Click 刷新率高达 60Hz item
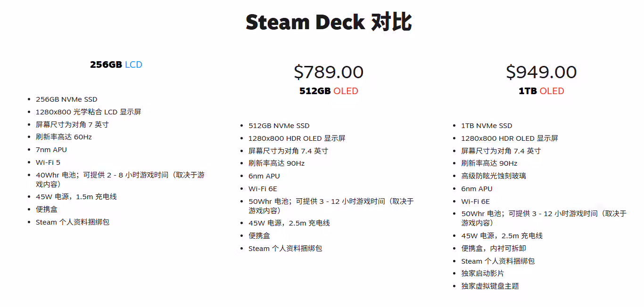The image size is (644, 307). click(64, 137)
